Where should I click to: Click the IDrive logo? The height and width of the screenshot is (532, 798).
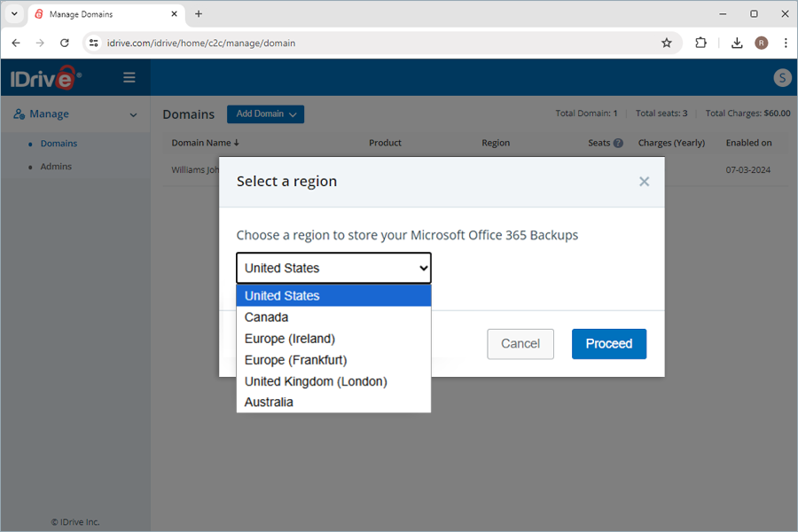pos(46,78)
